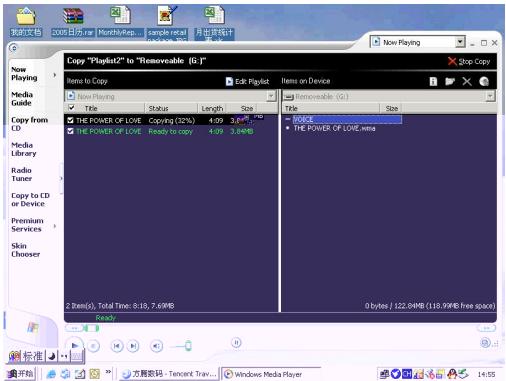Viewport: 506px width, 381px height.
Task: Select the MonthlyRep... Excel file on desktop
Action: (120, 22)
